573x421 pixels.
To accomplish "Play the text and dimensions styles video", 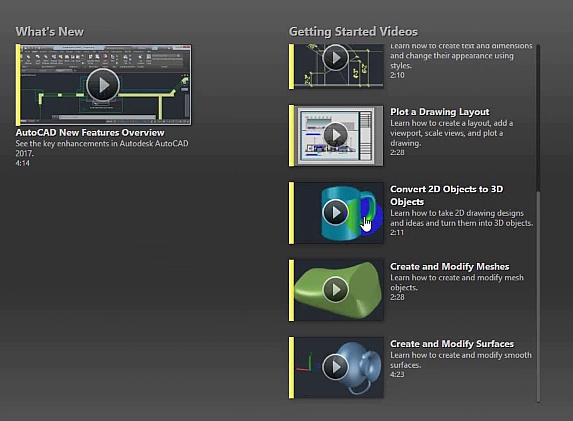I will (335, 57).
